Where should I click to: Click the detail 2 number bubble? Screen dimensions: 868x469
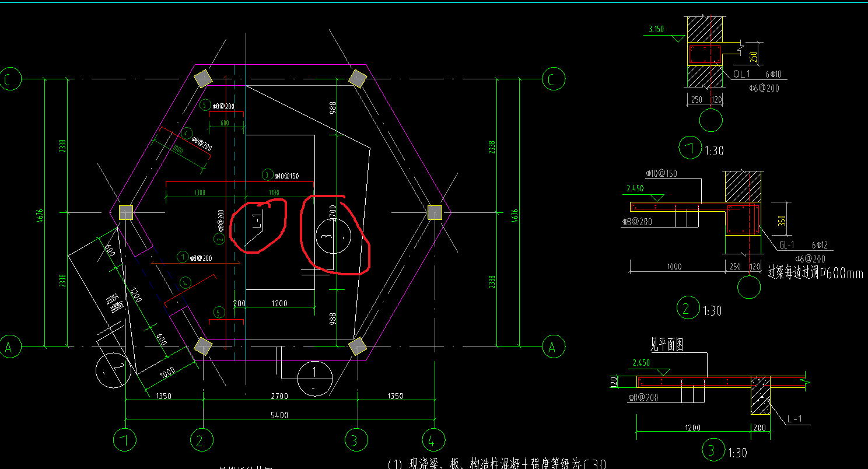point(688,308)
